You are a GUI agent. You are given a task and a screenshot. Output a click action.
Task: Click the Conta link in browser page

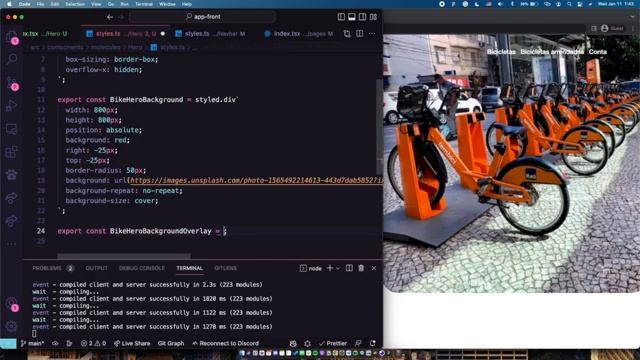[x=598, y=52]
